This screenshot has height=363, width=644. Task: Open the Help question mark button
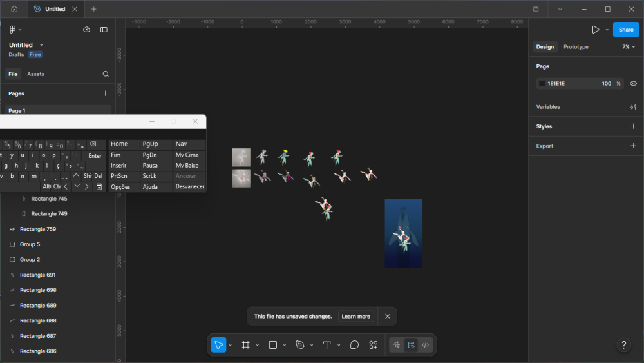pyautogui.click(x=624, y=345)
